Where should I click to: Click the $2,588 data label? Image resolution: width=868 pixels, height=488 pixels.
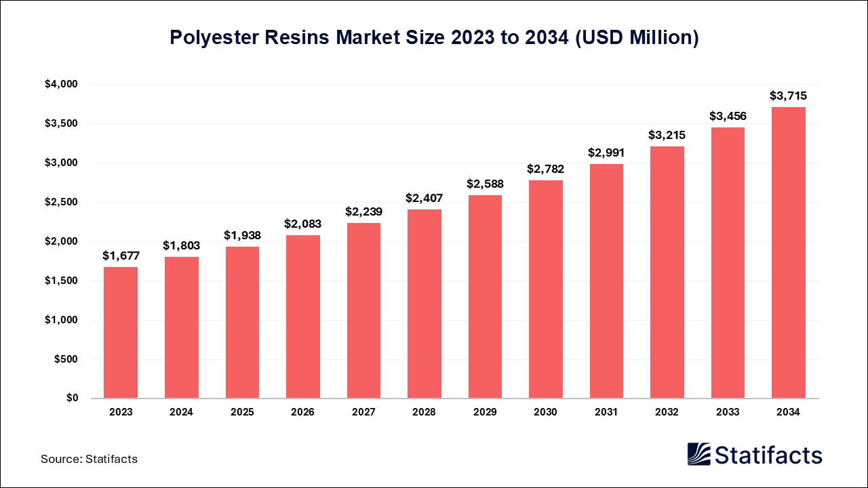point(486,184)
